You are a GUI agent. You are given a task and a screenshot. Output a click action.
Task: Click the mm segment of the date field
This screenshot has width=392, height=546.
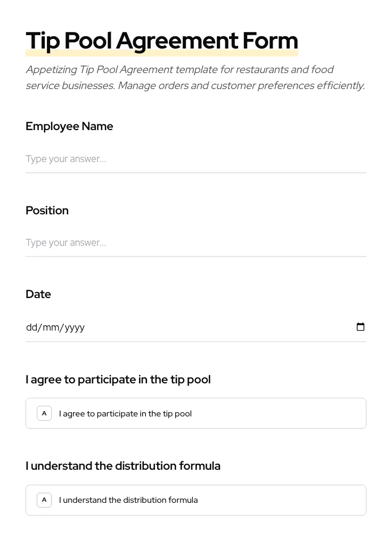(51, 327)
